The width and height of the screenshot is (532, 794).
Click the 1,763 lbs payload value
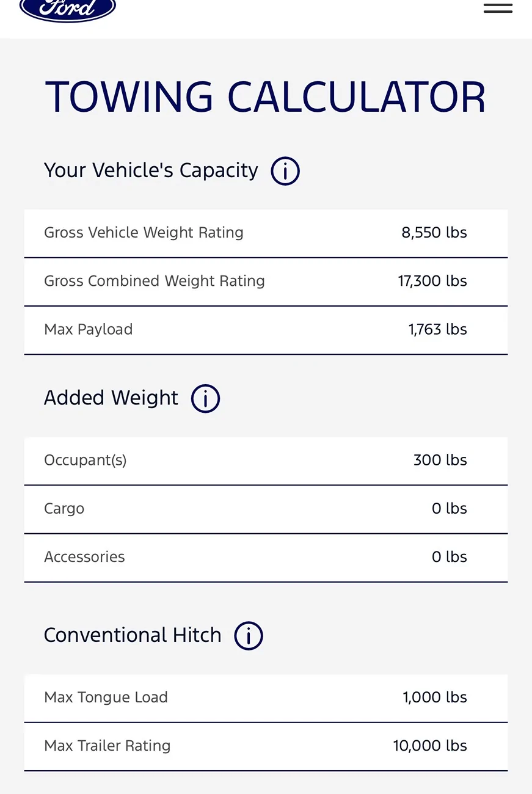point(437,330)
